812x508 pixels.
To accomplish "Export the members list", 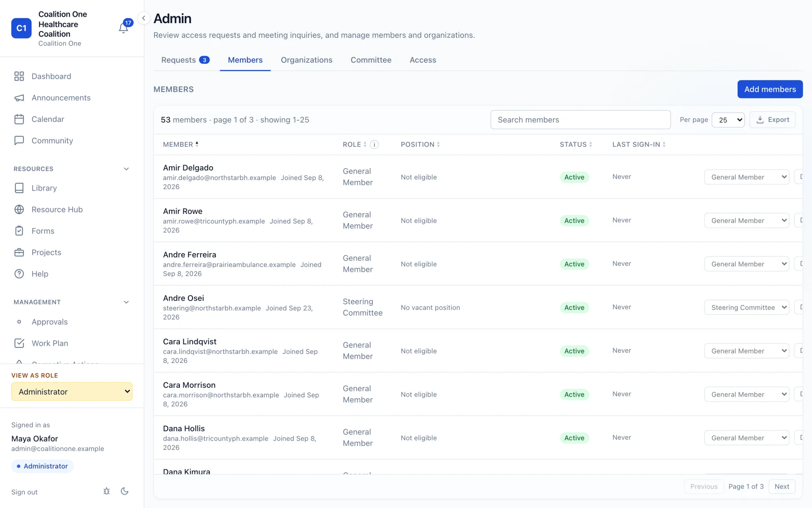I will tap(773, 120).
